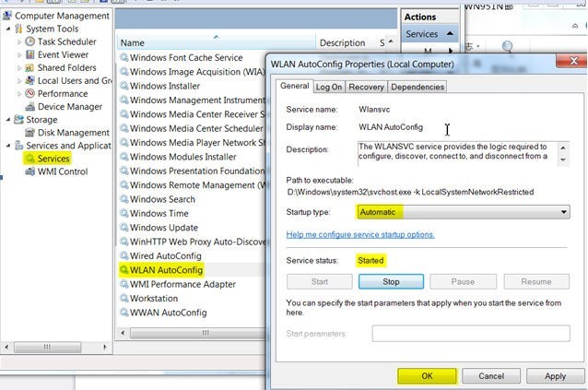Open Shared Folders node icon

[29, 67]
